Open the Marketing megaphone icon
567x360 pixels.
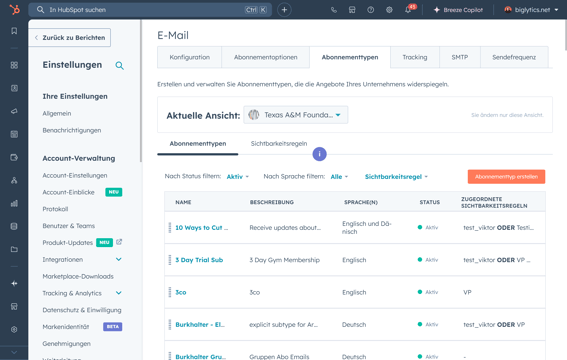pos(14,111)
